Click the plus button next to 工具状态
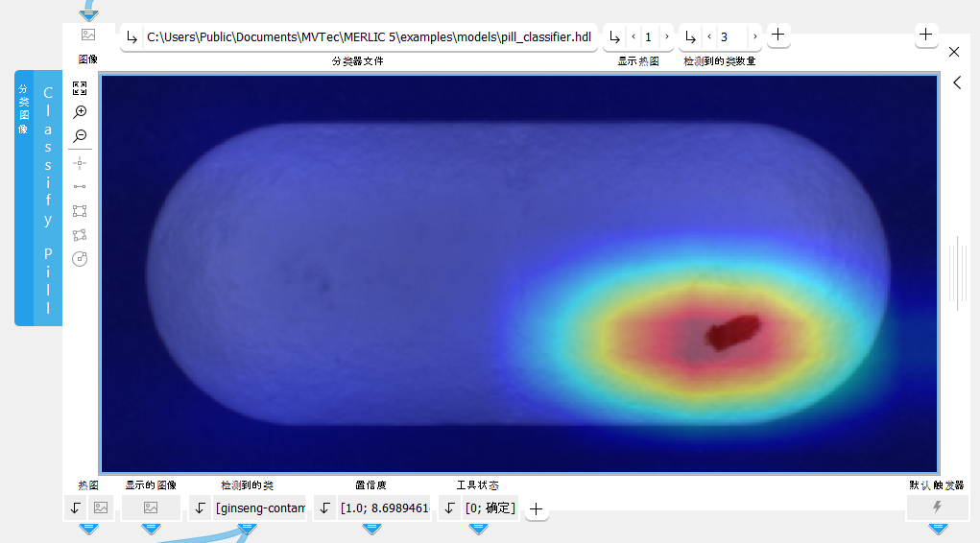This screenshot has height=543, width=980. pyautogui.click(x=537, y=508)
